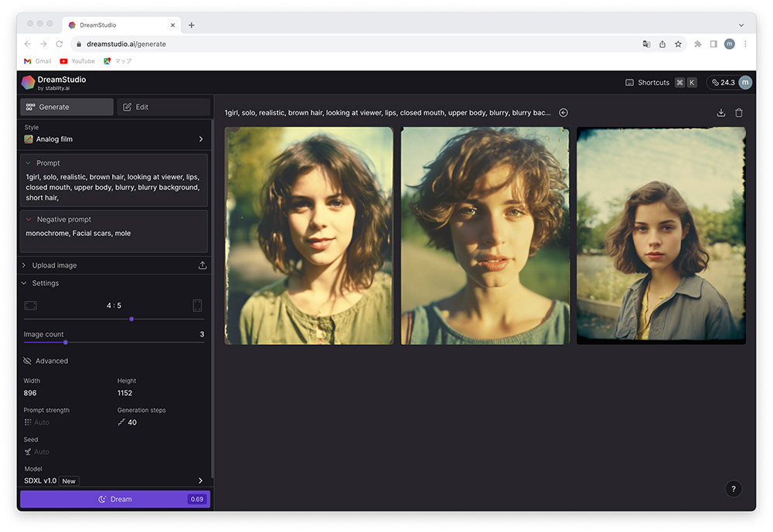773x532 pixels.
Task: Reuse prompt arrow icon beside prompt title
Action: click(x=564, y=113)
